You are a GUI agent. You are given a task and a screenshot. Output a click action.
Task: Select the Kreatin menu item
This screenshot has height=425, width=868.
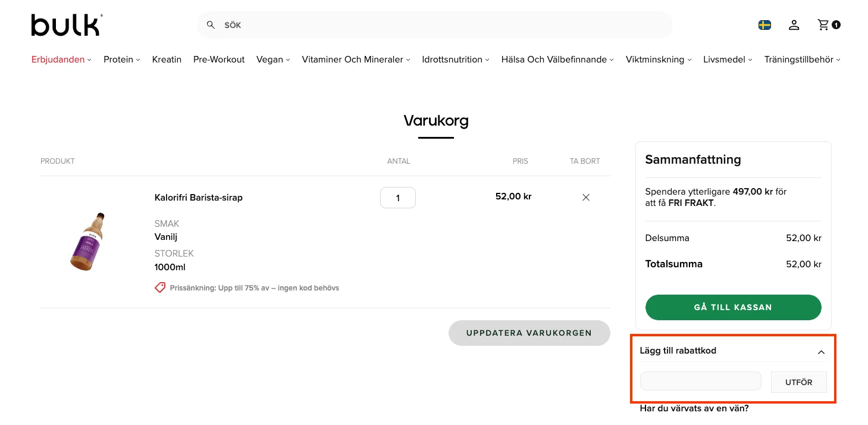coord(167,59)
